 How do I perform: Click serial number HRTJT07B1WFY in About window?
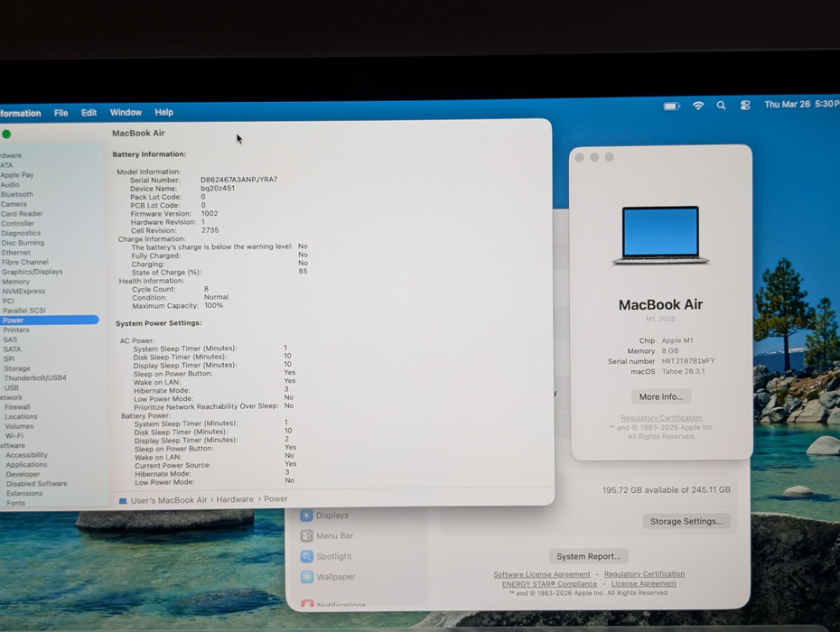click(x=688, y=361)
